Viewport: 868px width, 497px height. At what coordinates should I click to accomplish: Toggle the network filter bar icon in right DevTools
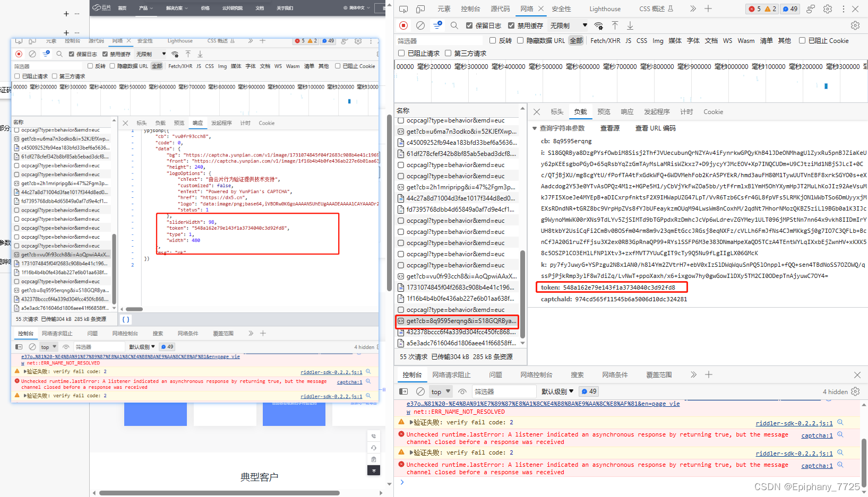tap(437, 25)
